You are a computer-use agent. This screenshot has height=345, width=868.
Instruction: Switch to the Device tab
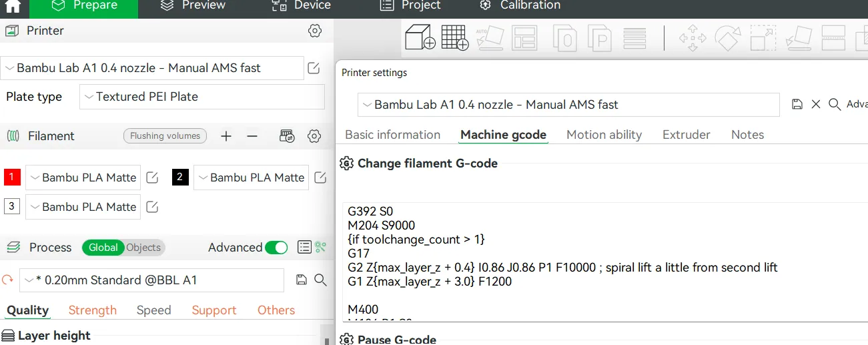302,5
